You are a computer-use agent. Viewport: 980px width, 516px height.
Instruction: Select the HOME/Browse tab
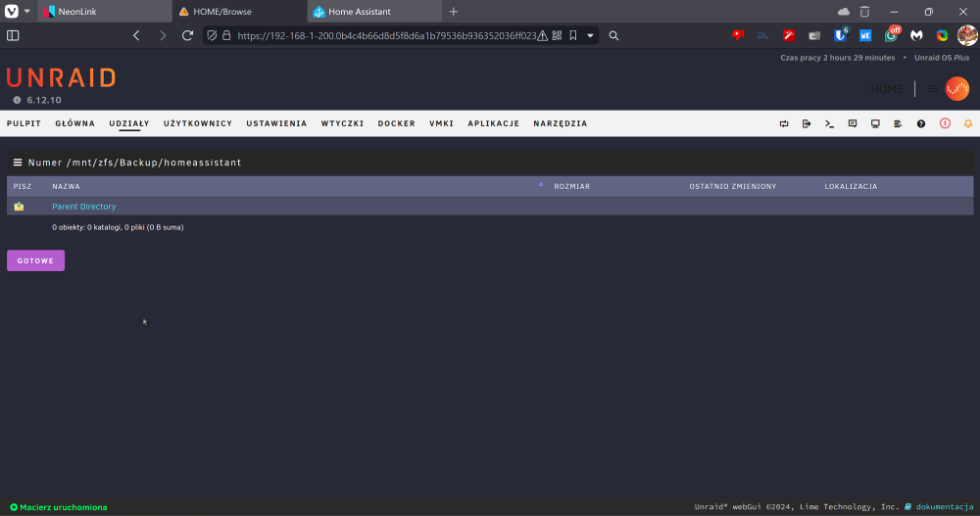click(239, 11)
